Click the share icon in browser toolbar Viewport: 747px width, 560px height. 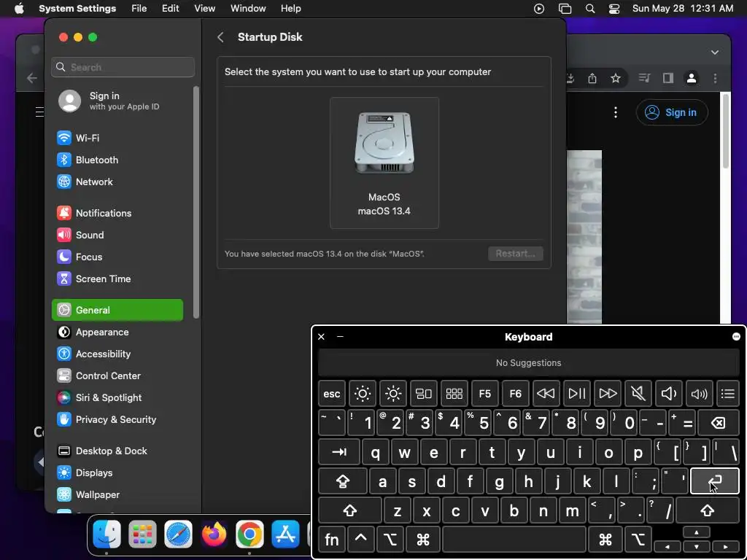click(x=592, y=78)
